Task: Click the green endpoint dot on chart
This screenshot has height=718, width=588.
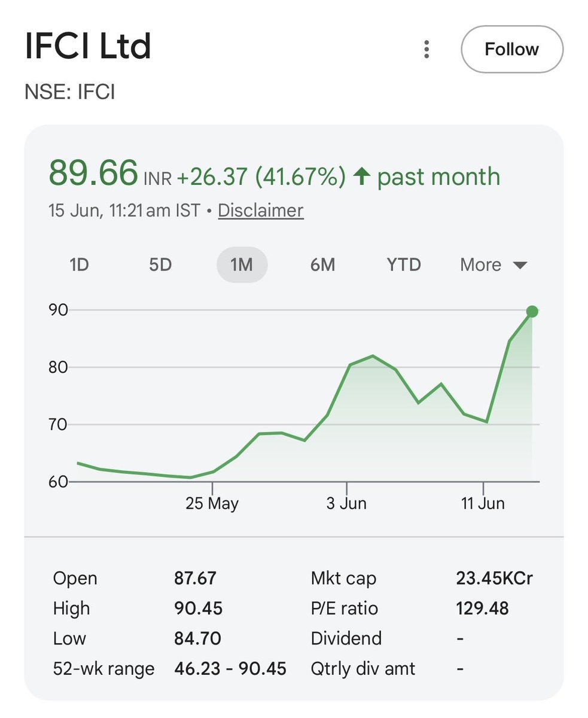Action: coord(532,311)
